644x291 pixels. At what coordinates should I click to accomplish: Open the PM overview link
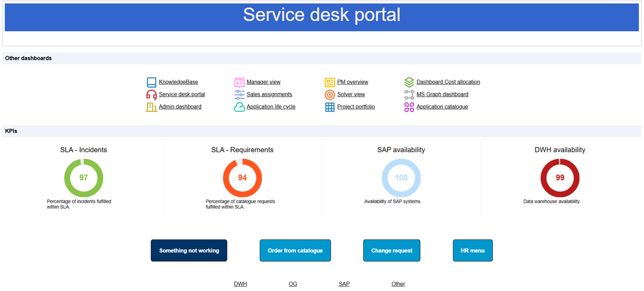tap(353, 82)
